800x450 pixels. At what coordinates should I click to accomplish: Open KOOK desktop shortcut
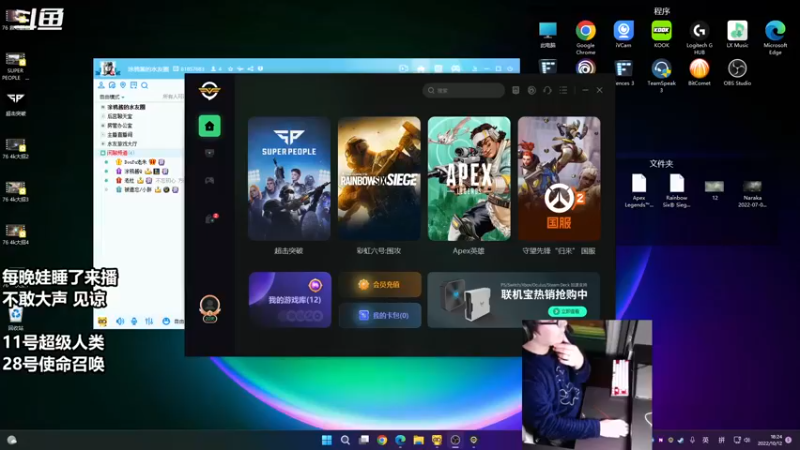click(x=661, y=34)
